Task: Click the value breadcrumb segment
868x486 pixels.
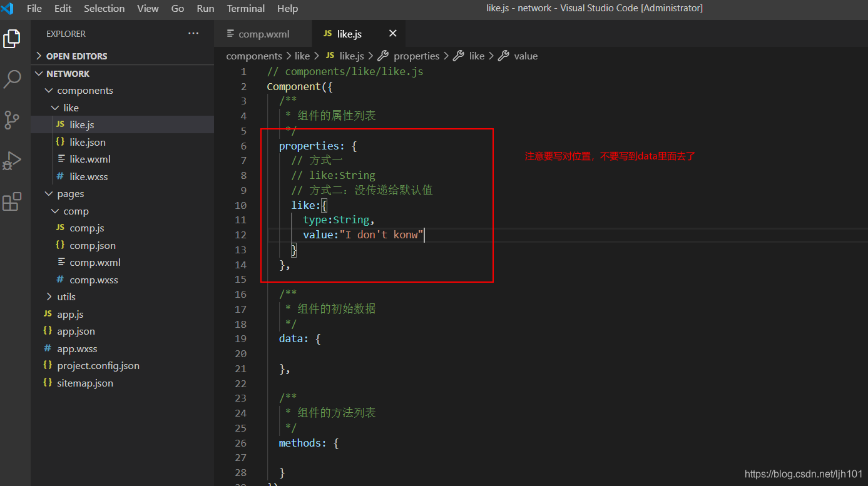Action: click(526, 56)
